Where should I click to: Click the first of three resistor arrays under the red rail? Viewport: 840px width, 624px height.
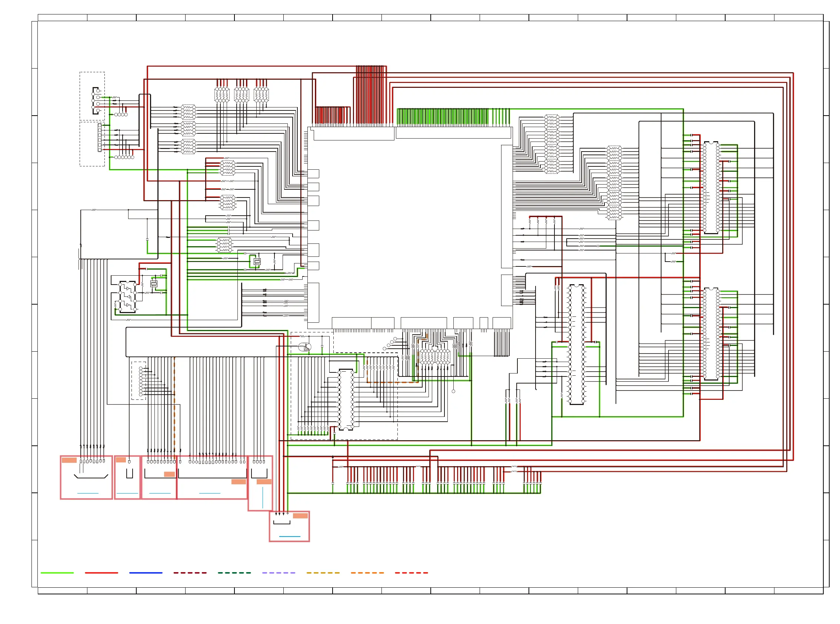tap(222, 94)
